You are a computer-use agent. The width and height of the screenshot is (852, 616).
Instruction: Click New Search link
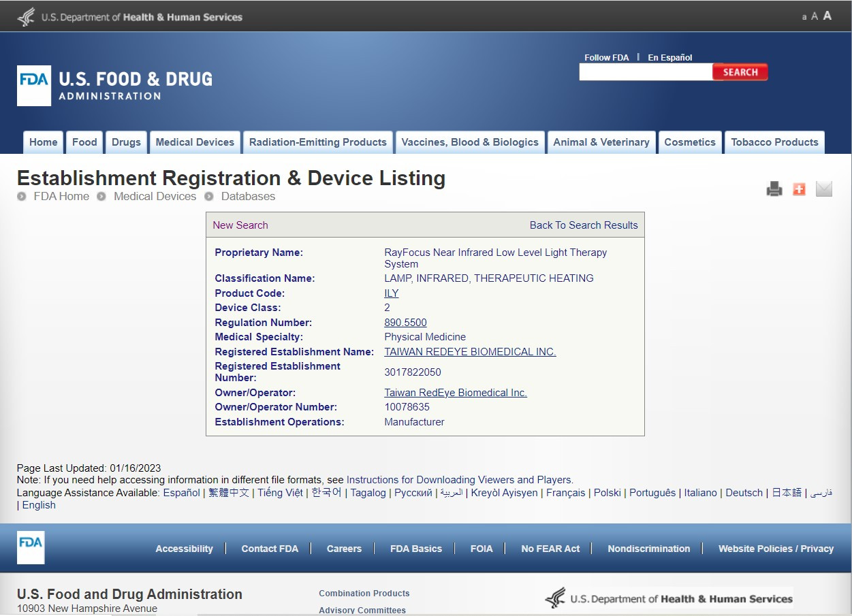tap(240, 225)
